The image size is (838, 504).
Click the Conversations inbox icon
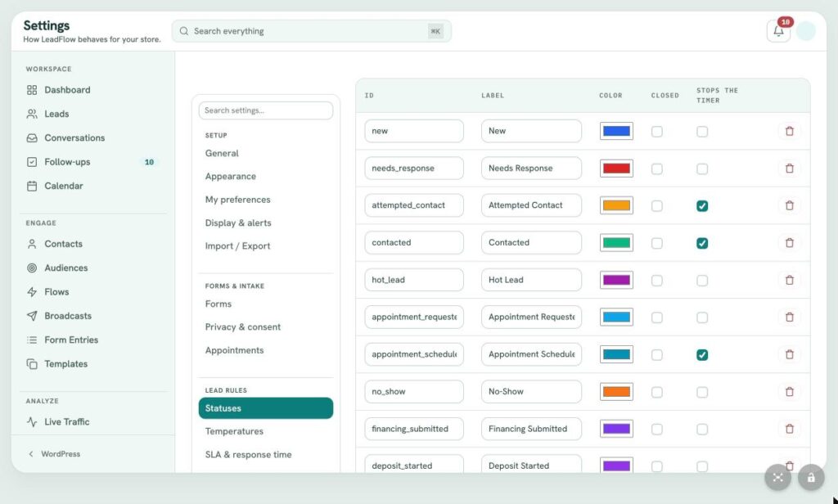click(32, 138)
